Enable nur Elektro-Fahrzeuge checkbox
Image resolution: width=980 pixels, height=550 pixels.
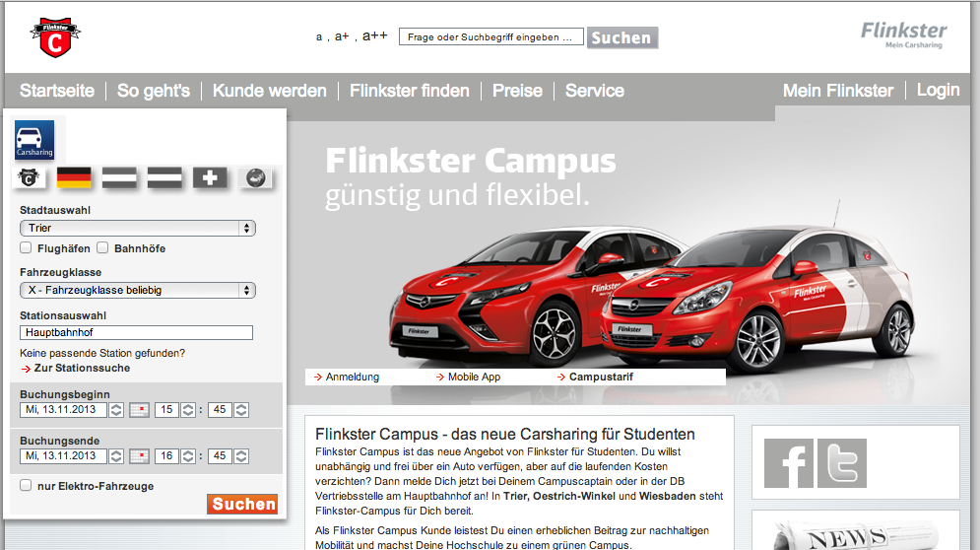click(26, 485)
